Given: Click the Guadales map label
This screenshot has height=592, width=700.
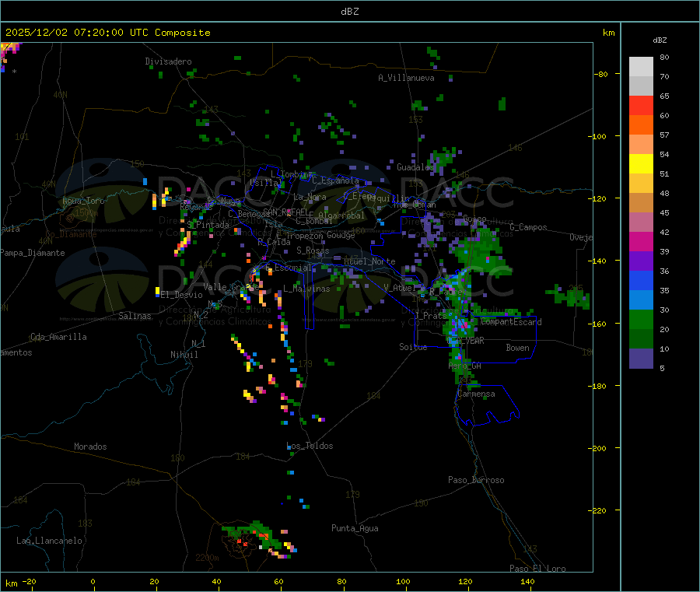Looking at the screenshot, I should click(x=415, y=167).
